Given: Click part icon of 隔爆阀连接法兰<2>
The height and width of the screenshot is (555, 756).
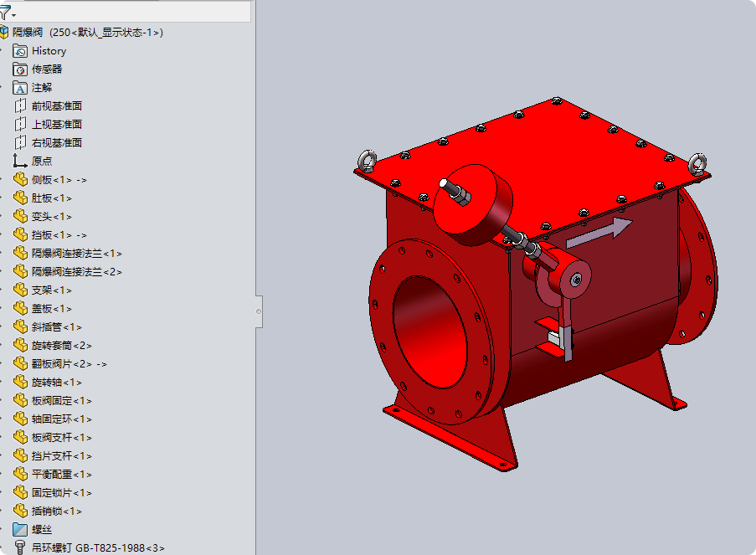Looking at the screenshot, I should [20, 271].
